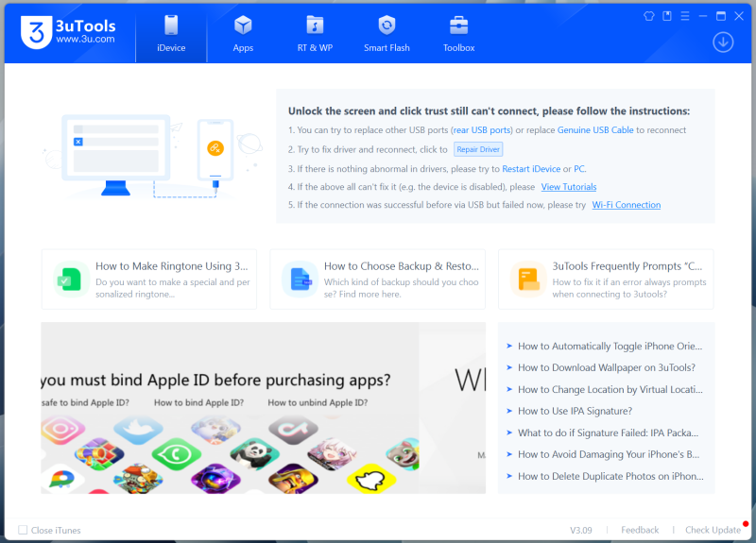
Task: Click the Wi-Fi Connection link
Action: pos(627,205)
